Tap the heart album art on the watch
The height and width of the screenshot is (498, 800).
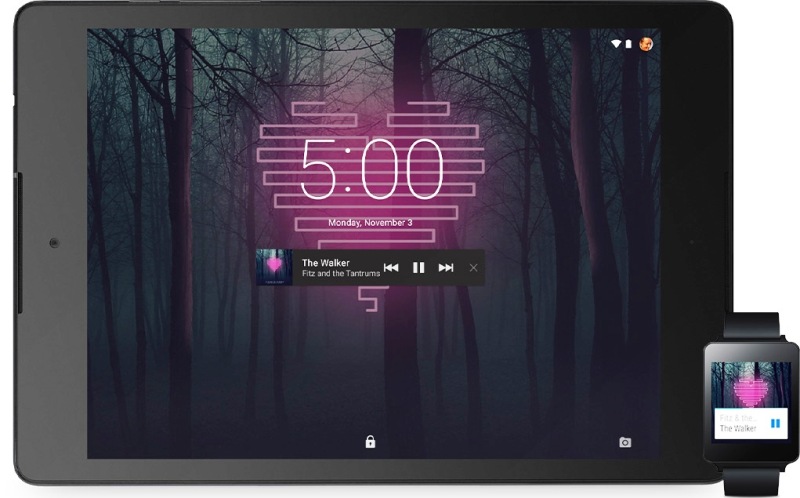748,383
